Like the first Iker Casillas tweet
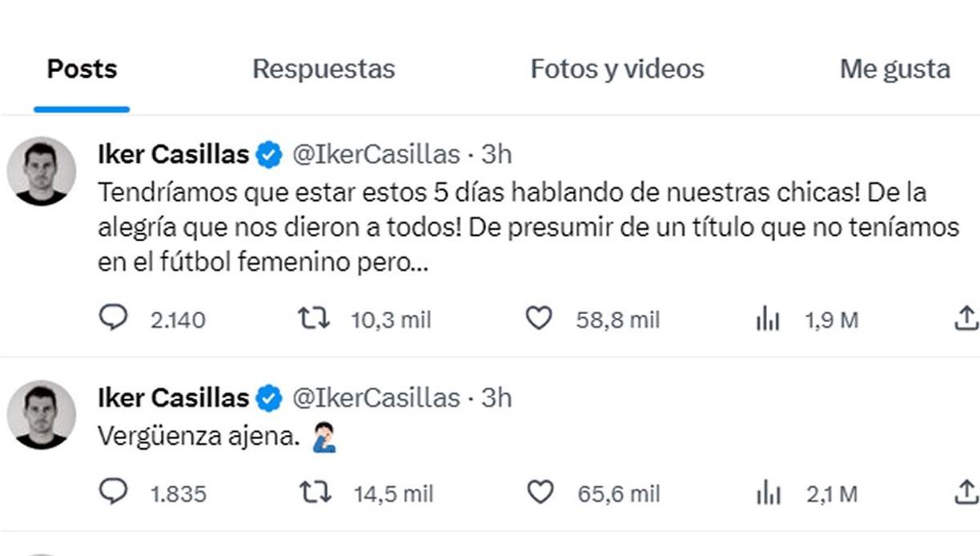The image size is (980, 556). [x=540, y=318]
